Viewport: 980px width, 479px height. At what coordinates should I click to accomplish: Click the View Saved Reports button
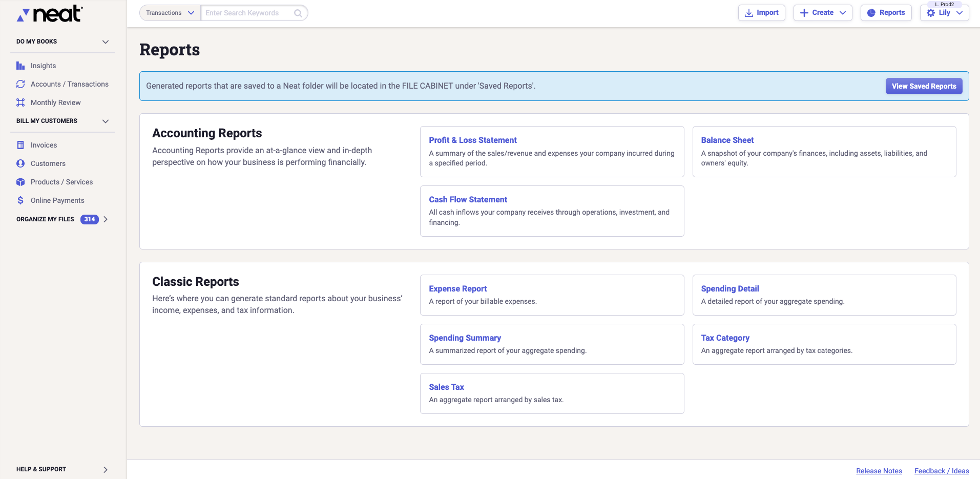(x=923, y=86)
